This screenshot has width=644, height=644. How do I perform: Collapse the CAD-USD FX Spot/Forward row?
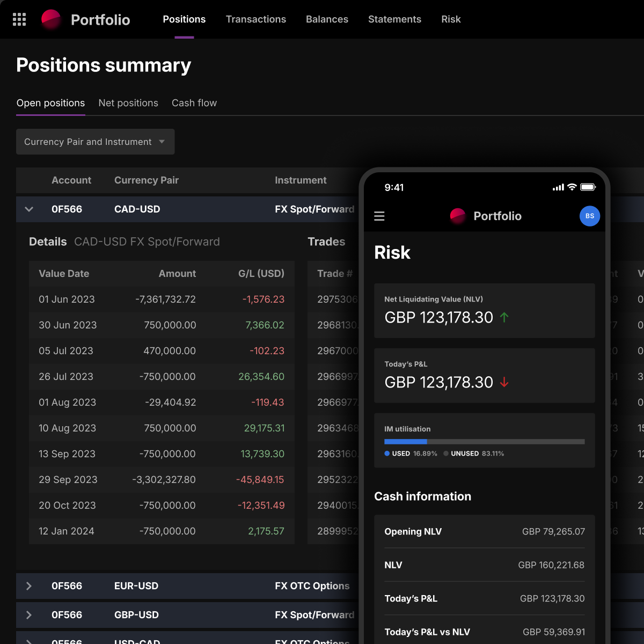tap(29, 209)
